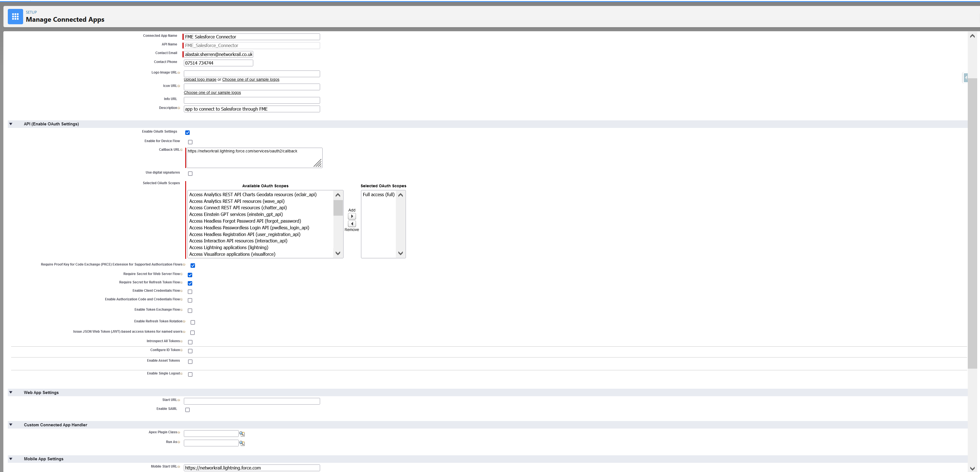Click Callback URL textarea resize handle
Image resolution: width=980 pixels, height=472 pixels.
coord(318,163)
